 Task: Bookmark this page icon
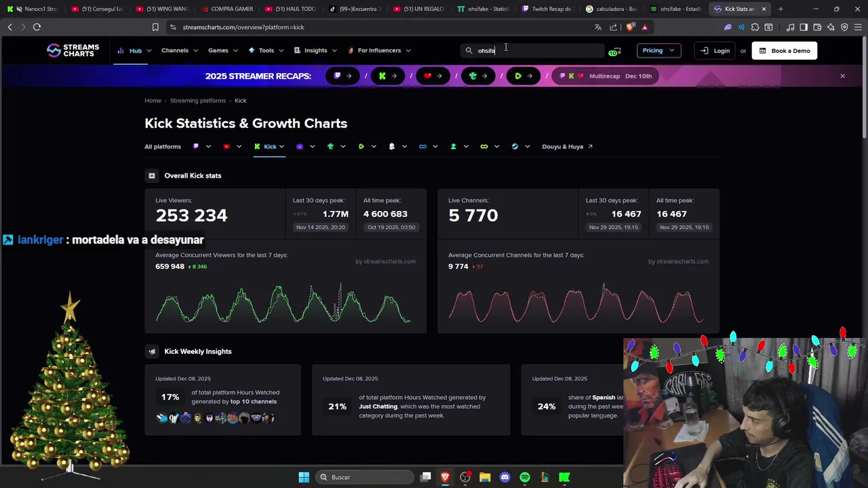(155, 27)
